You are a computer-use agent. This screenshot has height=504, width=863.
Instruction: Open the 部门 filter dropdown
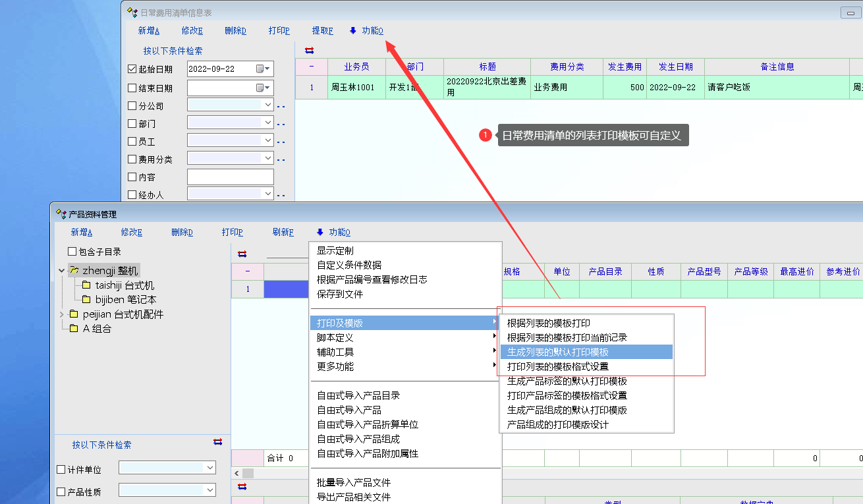267,123
